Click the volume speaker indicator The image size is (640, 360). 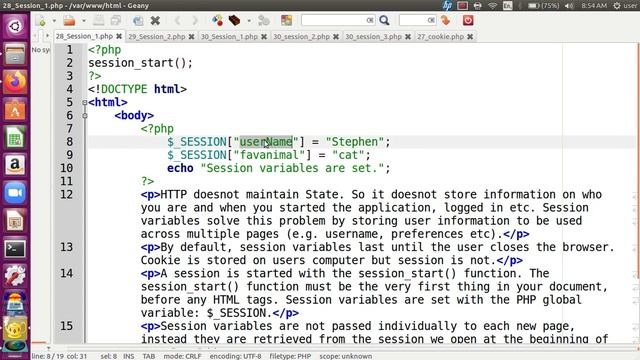[569, 5]
